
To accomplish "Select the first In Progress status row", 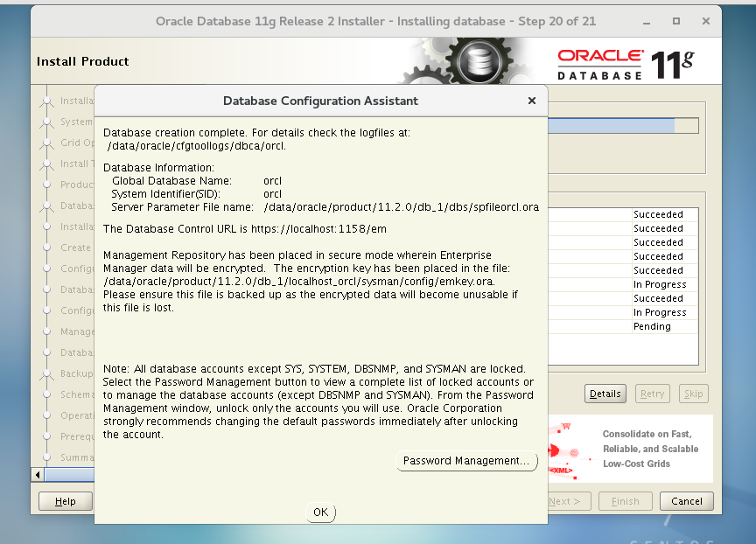I will (659, 284).
